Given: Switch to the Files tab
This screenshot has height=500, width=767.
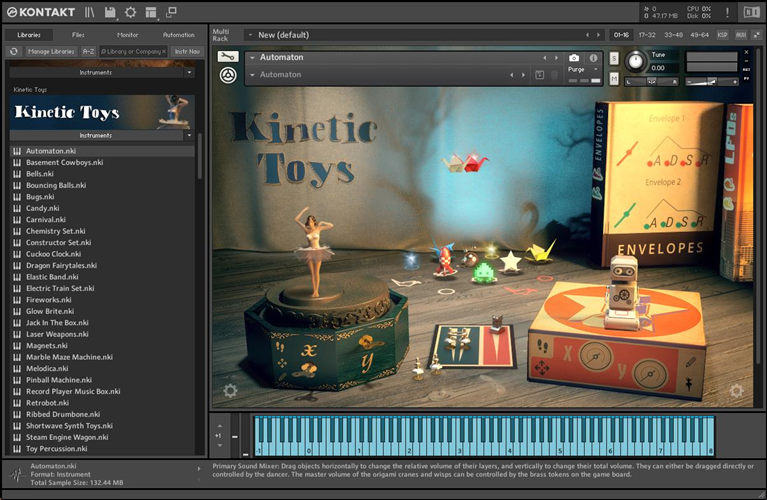Looking at the screenshot, I should (78, 35).
